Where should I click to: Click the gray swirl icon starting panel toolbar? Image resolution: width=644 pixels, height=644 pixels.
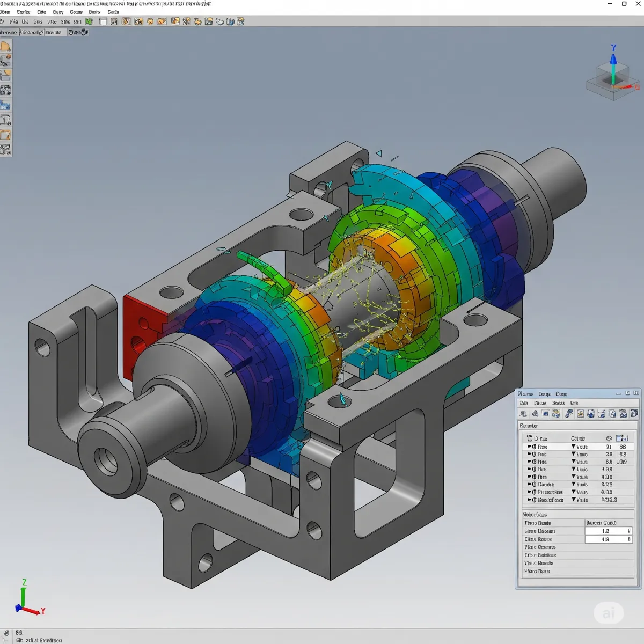point(523,413)
